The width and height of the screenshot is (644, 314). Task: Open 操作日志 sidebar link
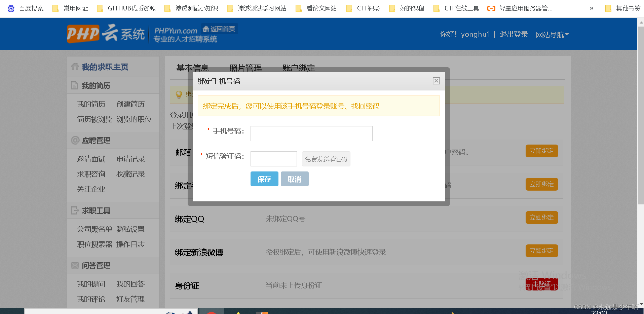(130, 244)
